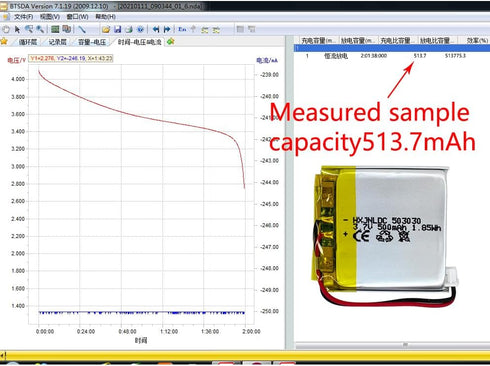
Task: Select the arrow pointer tool
Action: tap(17, 29)
